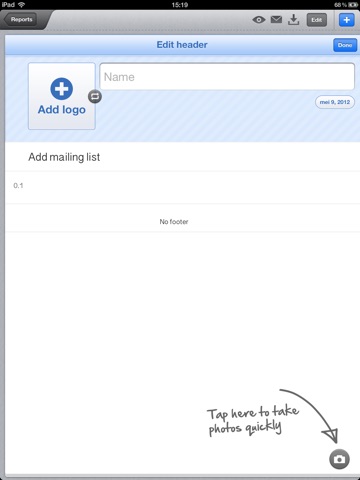Tap the blue plus circle on Add logo
Screen dimensions: 360x480
tap(62, 89)
